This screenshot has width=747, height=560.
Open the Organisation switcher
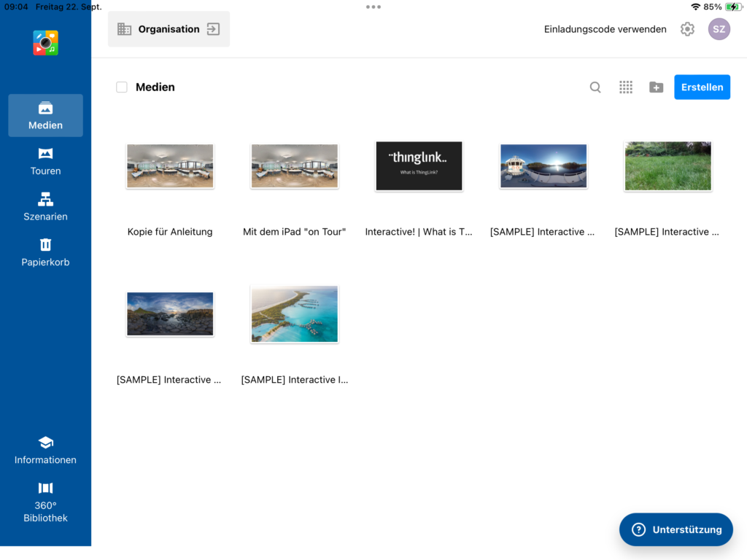[169, 29]
